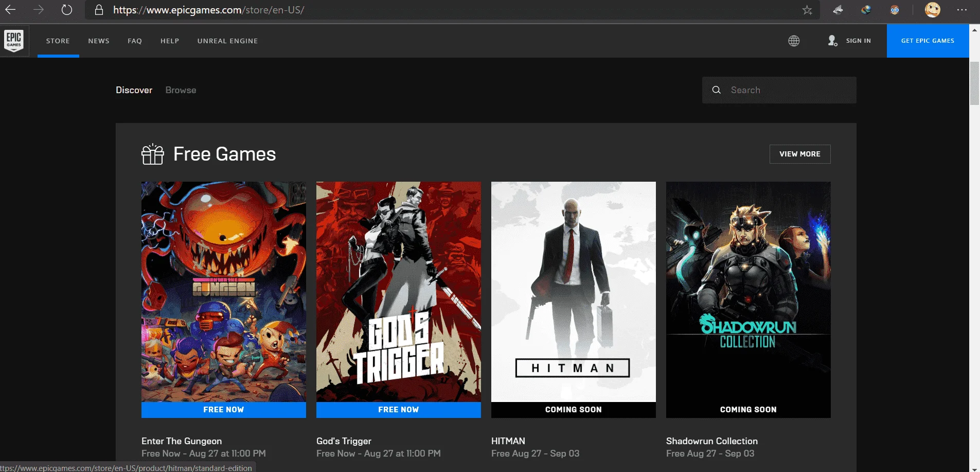Click 'Free Now - Aug 27' under God's Trigger
Screen dimensions: 980x472
379,453
